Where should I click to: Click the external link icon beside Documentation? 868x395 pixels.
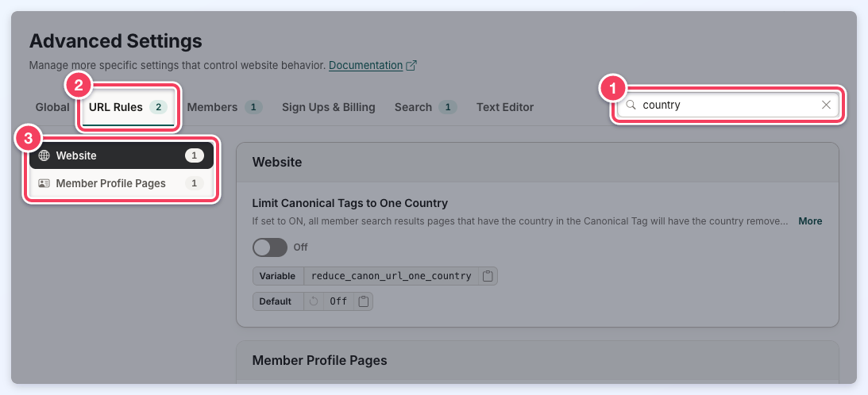click(x=411, y=65)
